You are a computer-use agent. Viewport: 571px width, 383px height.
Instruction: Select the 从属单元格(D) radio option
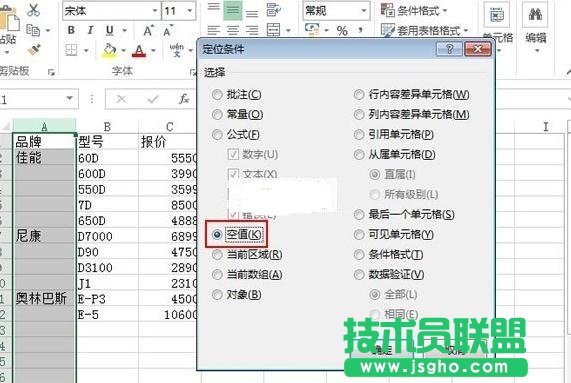coord(395,155)
